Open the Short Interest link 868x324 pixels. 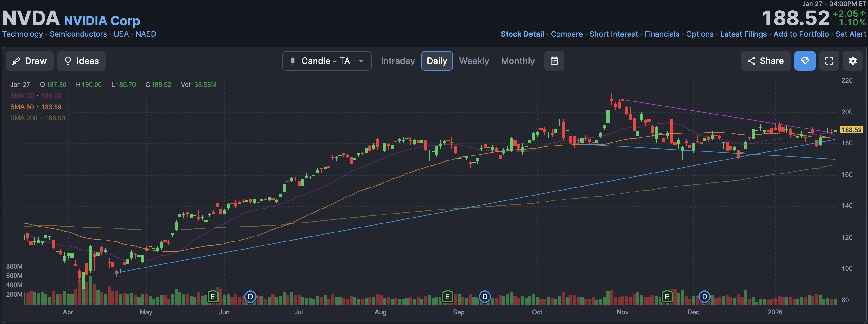point(614,34)
